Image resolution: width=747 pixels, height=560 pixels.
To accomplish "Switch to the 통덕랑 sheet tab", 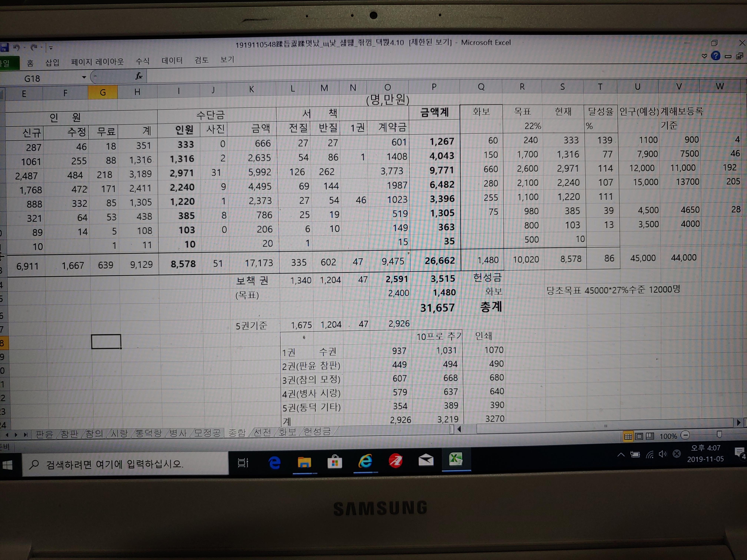I will (149, 433).
